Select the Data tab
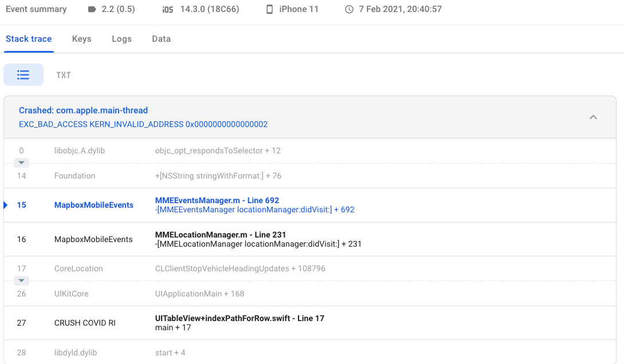Image resolution: width=624 pixels, height=364 pixels. click(x=161, y=38)
